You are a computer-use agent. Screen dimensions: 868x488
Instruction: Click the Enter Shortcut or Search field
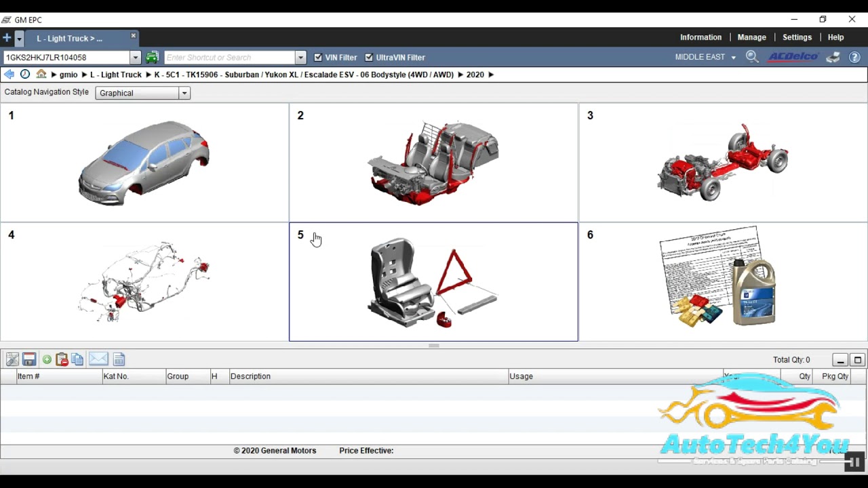pyautogui.click(x=230, y=58)
